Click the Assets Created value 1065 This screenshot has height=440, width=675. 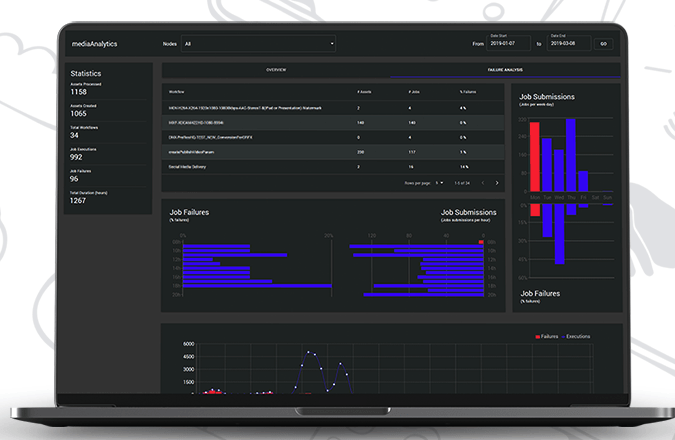click(78, 114)
